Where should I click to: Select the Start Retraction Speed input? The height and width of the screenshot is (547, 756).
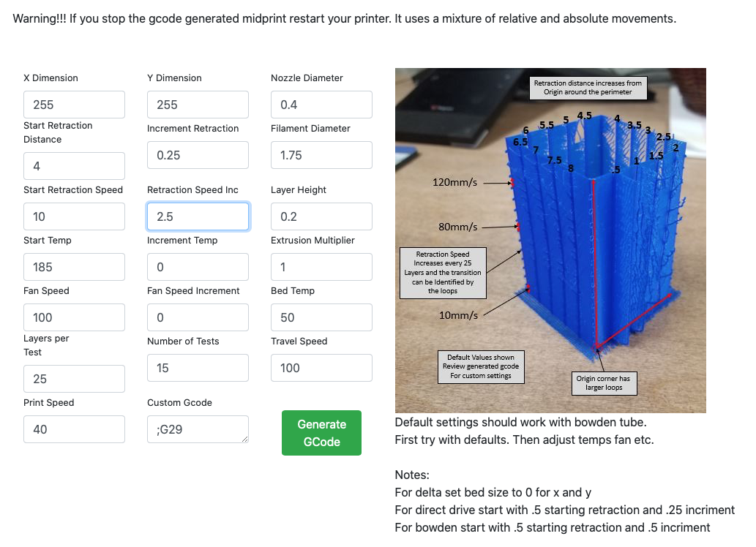click(74, 216)
